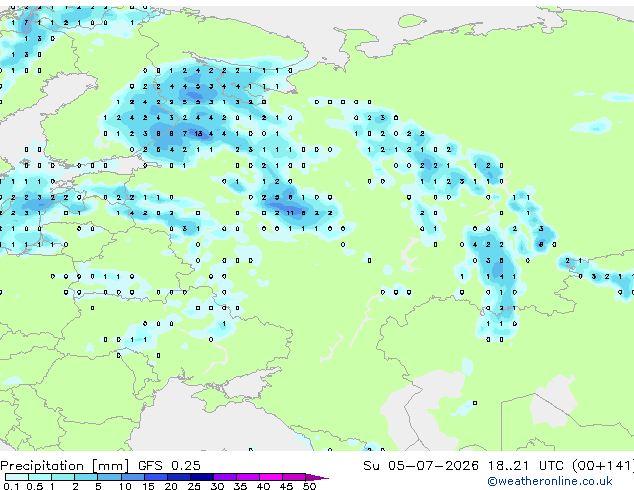
Task: Click the '10' legend scale label
Action: point(125,486)
